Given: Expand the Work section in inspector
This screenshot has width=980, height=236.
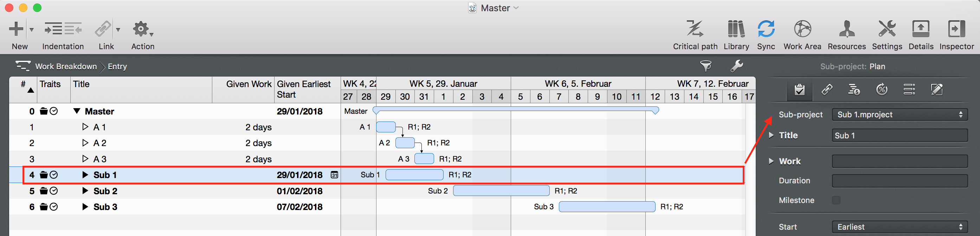Looking at the screenshot, I should [771, 161].
